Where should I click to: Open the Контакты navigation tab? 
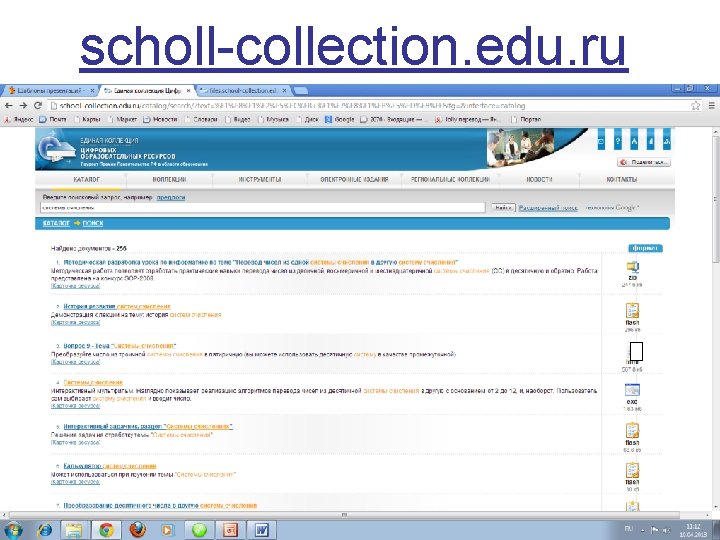click(622, 180)
